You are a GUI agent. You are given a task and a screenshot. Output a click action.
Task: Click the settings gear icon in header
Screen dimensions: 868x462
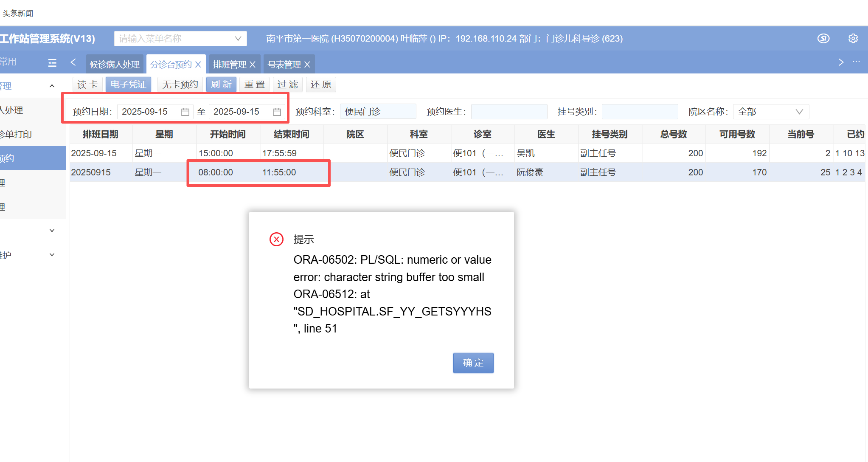click(853, 39)
